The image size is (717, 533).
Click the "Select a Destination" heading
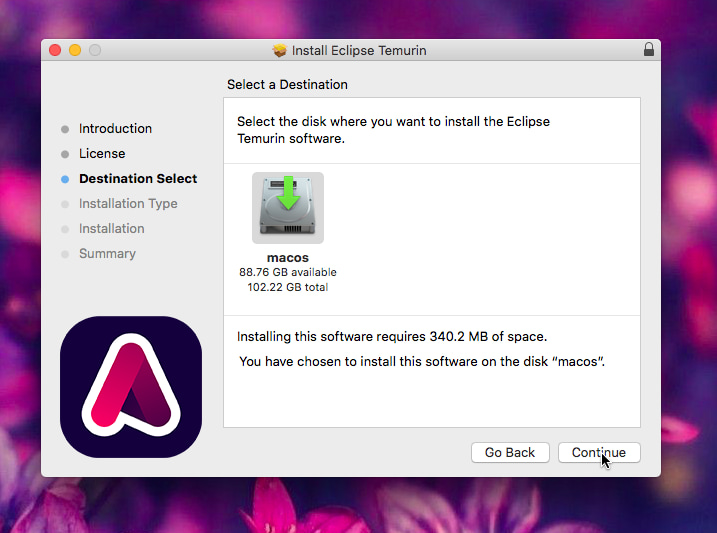287,85
